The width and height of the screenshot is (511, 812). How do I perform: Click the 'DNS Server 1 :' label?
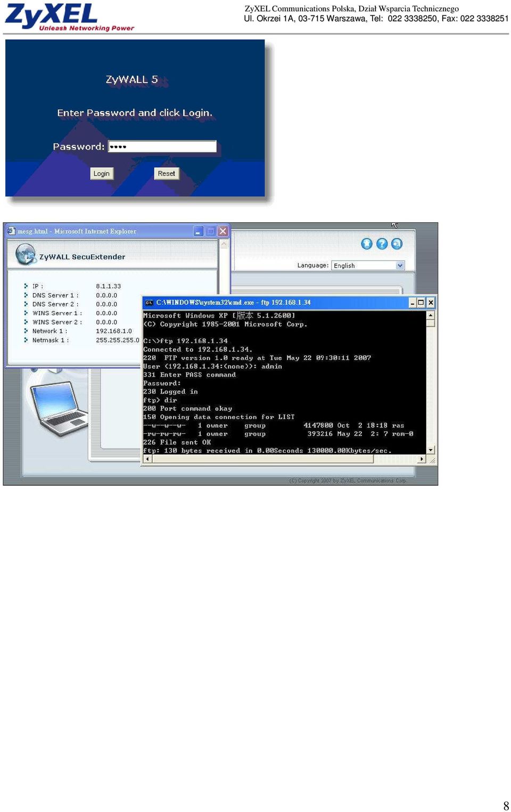coord(55,295)
